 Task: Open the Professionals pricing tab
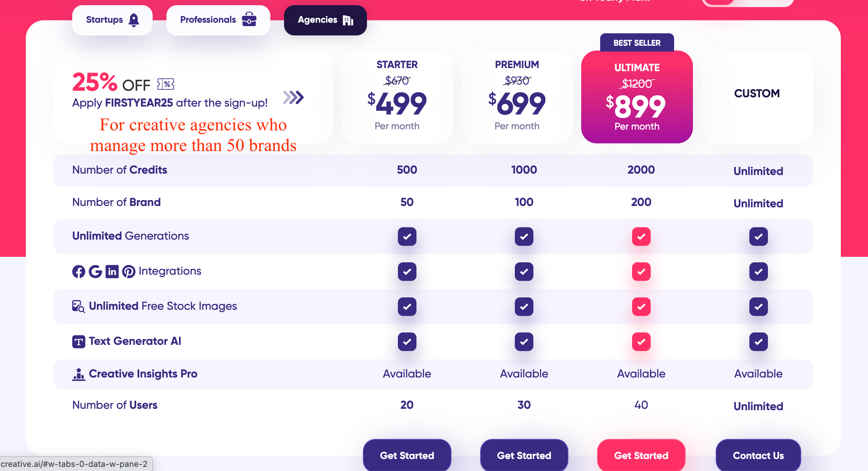pos(218,20)
